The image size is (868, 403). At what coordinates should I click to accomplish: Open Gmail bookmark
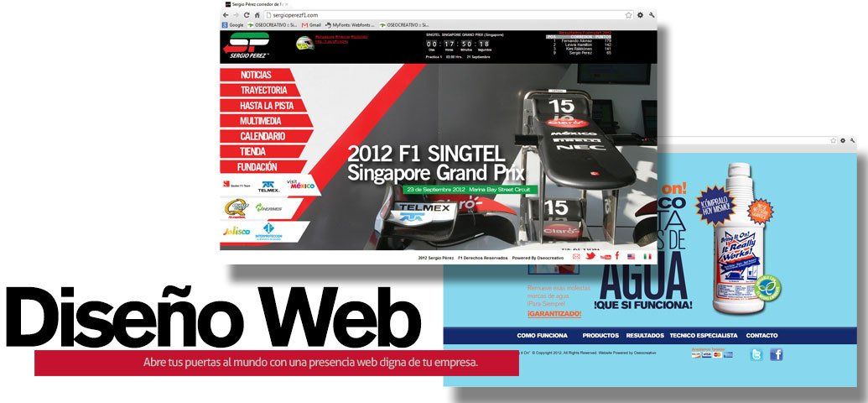(x=312, y=25)
